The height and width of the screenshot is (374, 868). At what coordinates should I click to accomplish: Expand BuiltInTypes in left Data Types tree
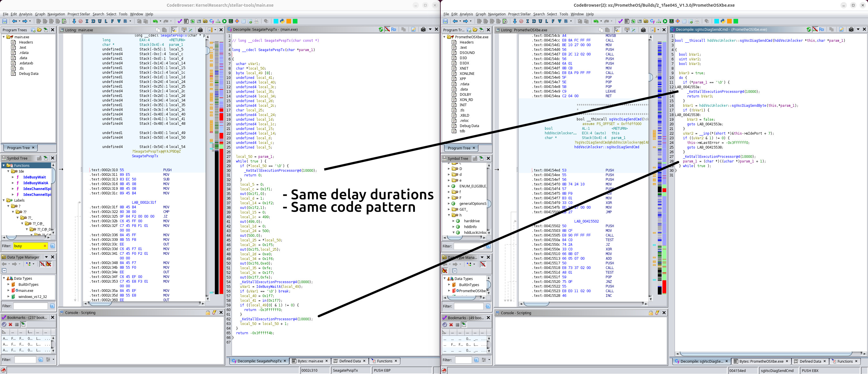click(8, 285)
